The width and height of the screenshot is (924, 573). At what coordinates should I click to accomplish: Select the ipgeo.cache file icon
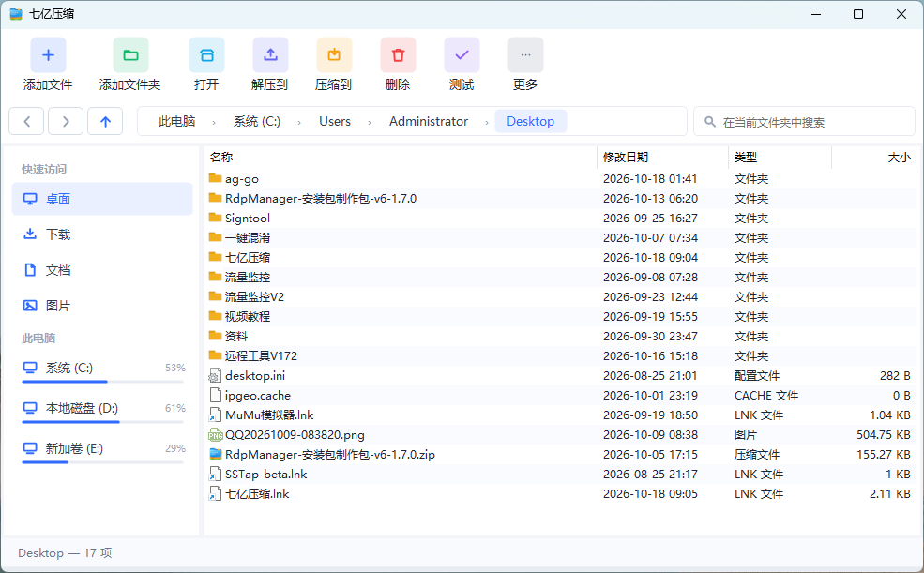[215, 395]
